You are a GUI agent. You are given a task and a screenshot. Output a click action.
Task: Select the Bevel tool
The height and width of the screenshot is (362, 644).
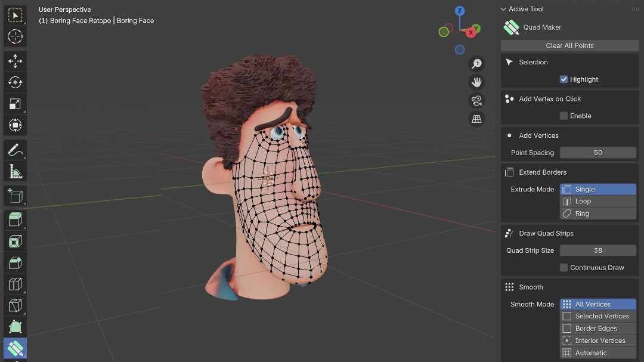[15, 262]
